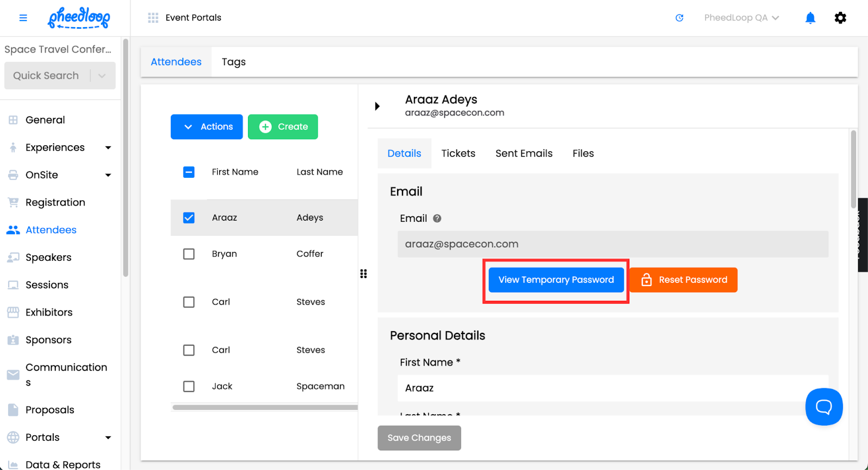Click the Sponsors badge icon
The height and width of the screenshot is (470, 868).
(x=13, y=340)
